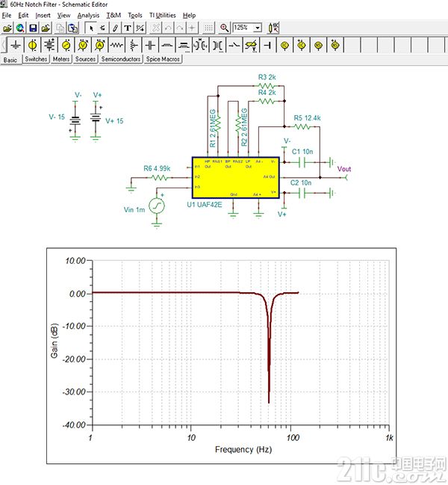This screenshot has height=485, width=448.
Task: Open the TI Utilities menu
Action: 163,15
